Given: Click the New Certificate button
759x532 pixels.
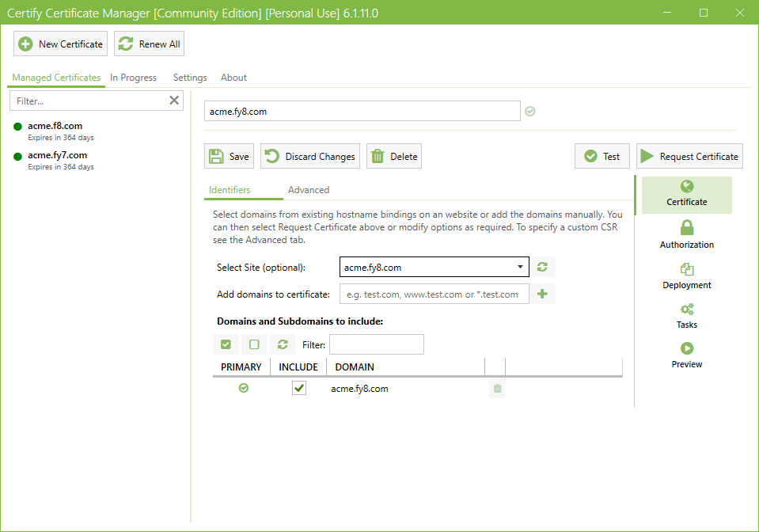Looking at the screenshot, I should 60,44.
